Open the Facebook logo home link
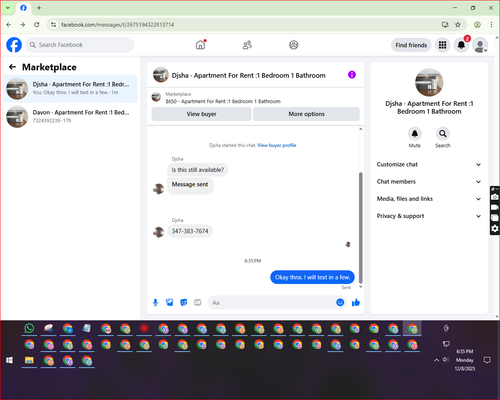 (x=14, y=45)
